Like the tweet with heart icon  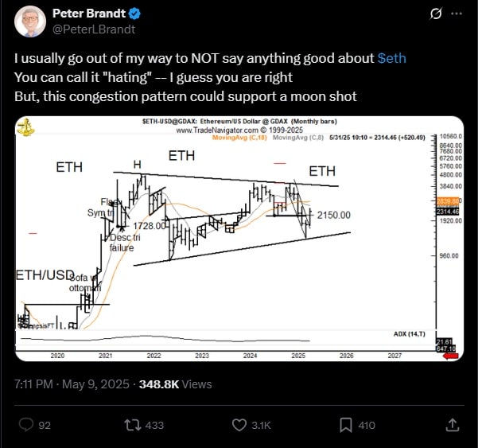(239, 425)
